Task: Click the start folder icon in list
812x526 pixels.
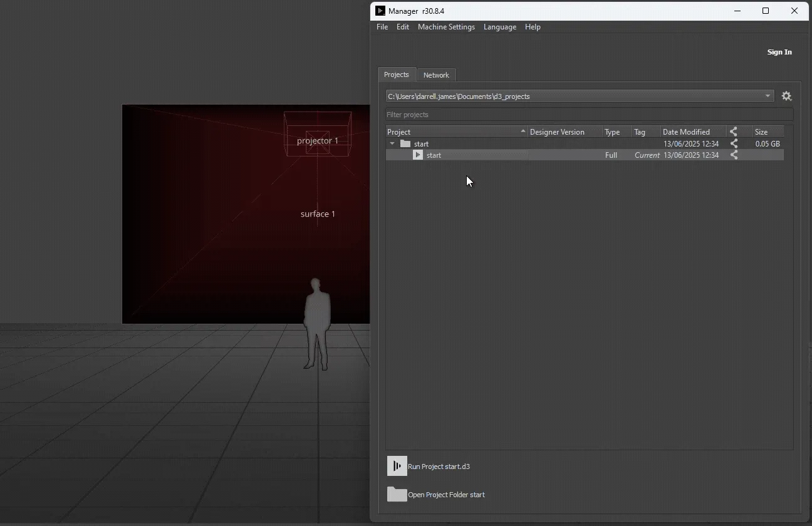Action: 405,143
